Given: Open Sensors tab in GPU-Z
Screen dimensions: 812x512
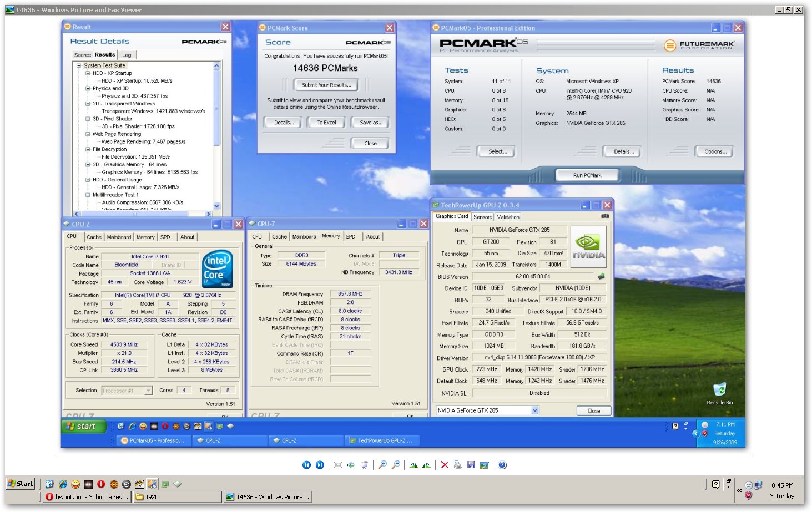Looking at the screenshot, I should 482,217.
